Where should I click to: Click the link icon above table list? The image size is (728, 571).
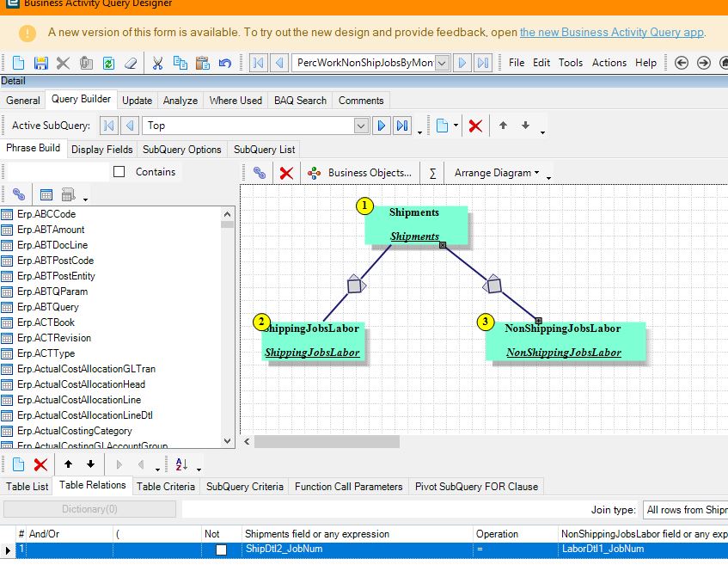click(x=19, y=194)
